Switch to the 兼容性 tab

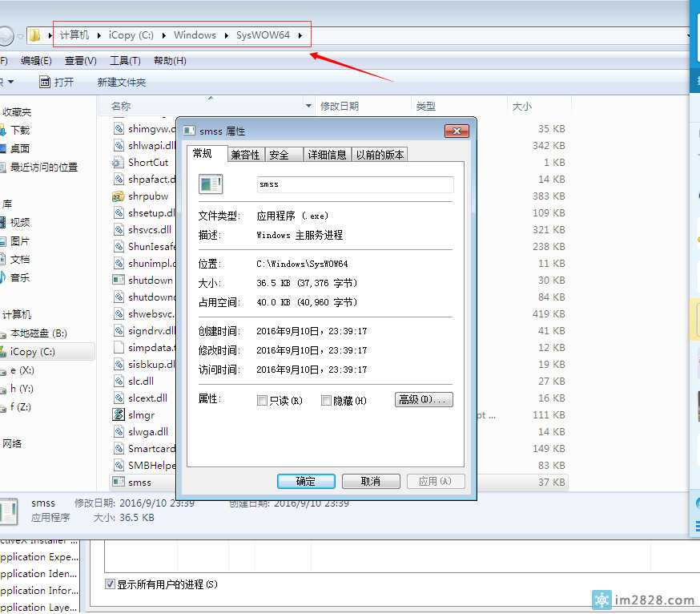pyautogui.click(x=244, y=155)
